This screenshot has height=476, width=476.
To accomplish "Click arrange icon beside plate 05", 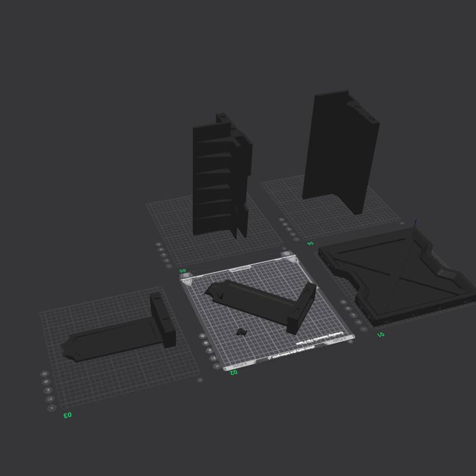I will (x=164, y=255).
